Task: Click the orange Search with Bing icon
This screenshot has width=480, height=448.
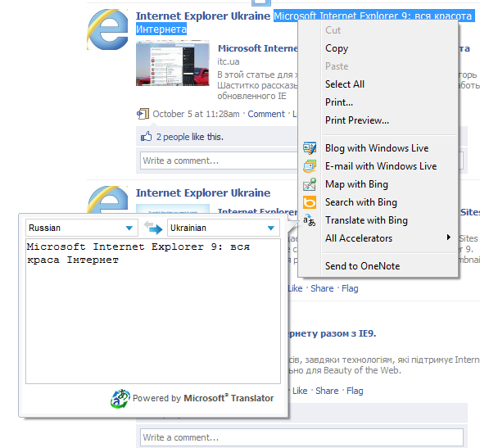Action: pyautogui.click(x=310, y=202)
